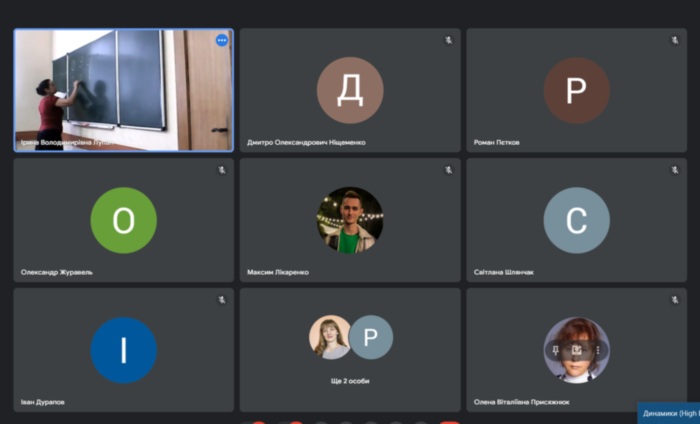
Task: Click muted mic icon on Роман Пєтков's tile
Action: pos(676,40)
